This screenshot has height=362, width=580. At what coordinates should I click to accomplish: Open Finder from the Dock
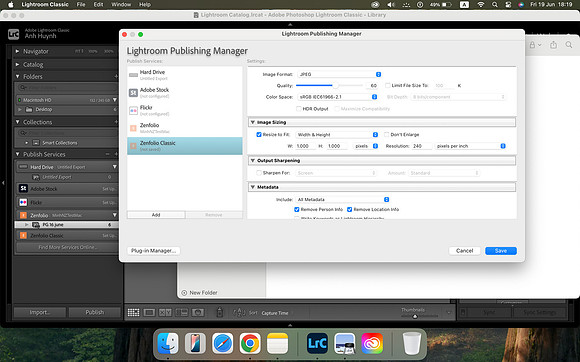(168, 343)
